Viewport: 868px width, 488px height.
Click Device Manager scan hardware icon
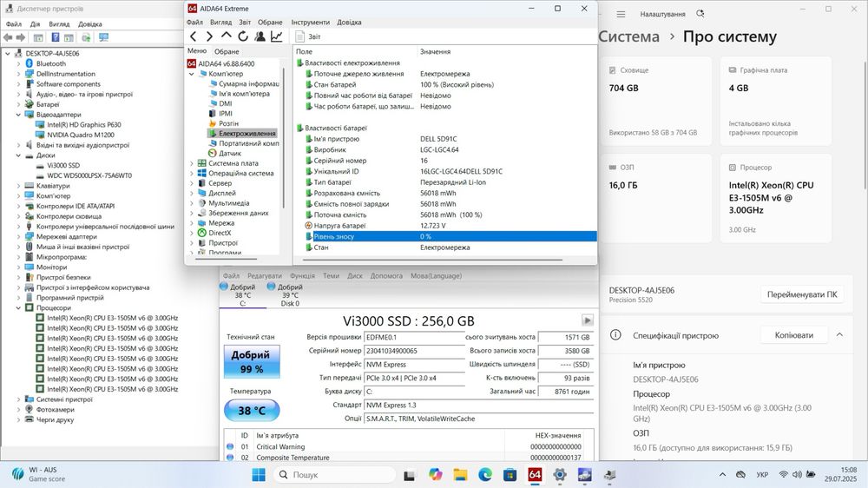point(103,37)
